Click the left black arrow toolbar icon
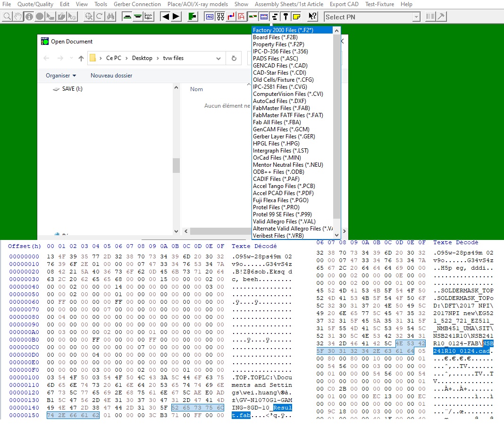This screenshot has height=427, width=504. pos(165,17)
